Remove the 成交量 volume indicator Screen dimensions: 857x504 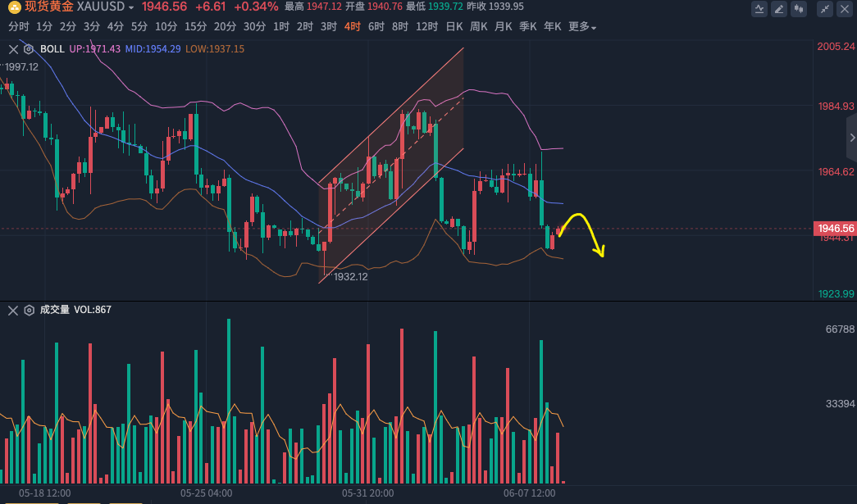click(x=13, y=310)
